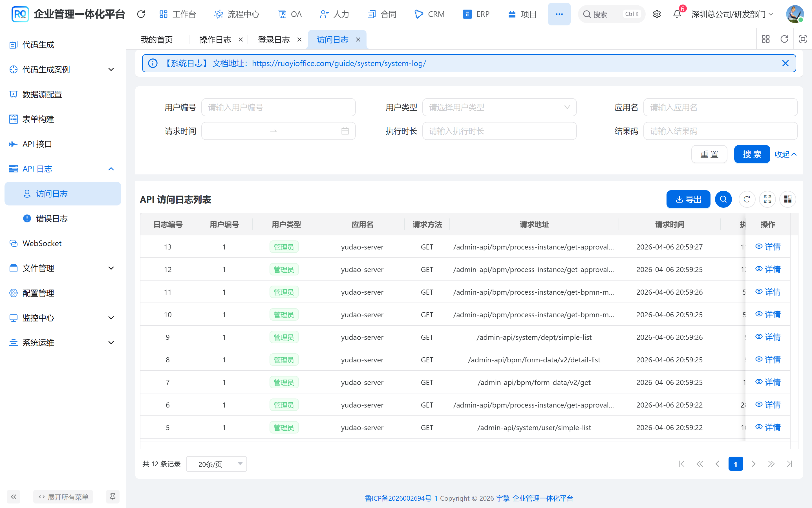View 详情 for log number 10
The width and height of the screenshot is (812, 508).
[x=768, y=314]
